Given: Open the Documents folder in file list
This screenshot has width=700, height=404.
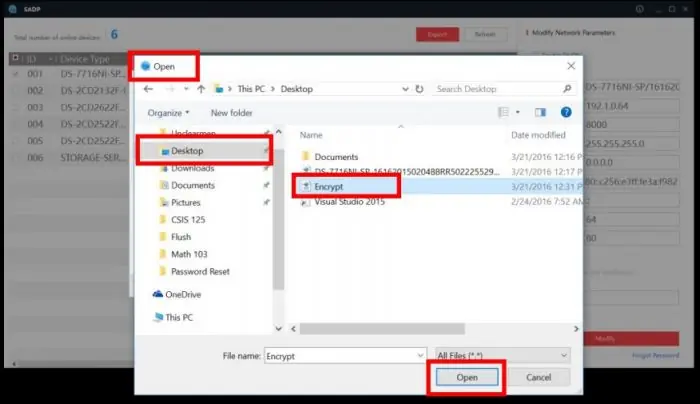Looking at the screenshot, I should 335,157.
